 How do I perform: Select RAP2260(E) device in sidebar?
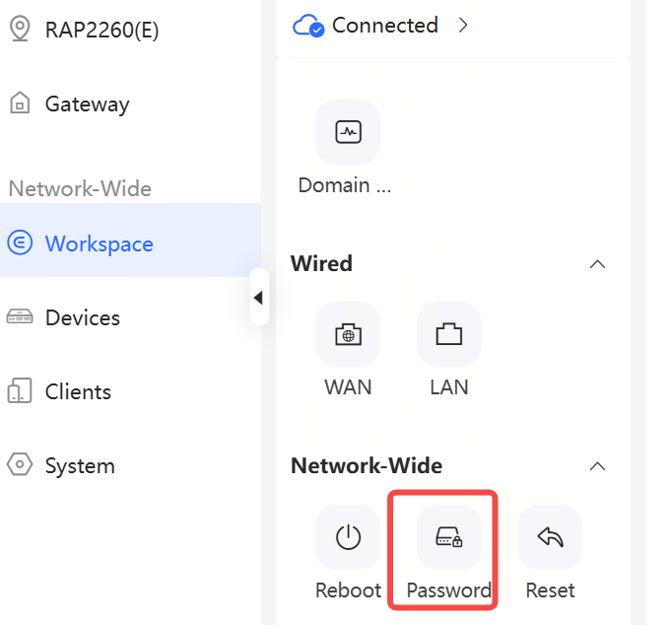[x=101, y=30]
